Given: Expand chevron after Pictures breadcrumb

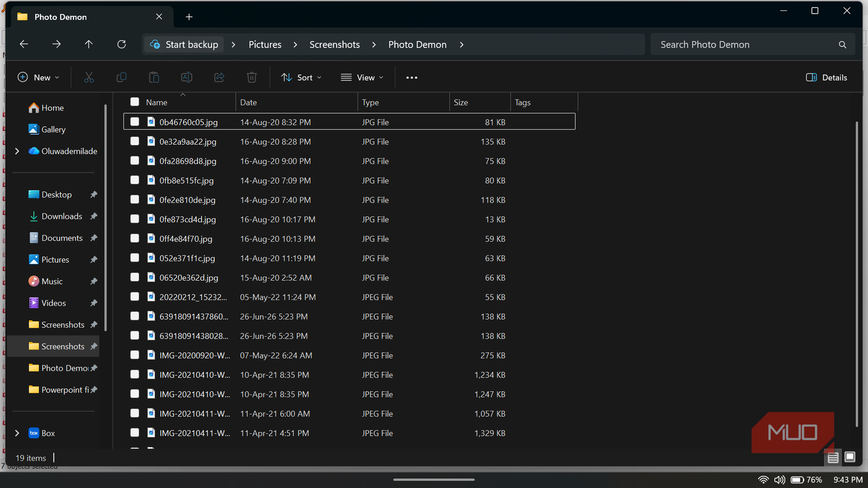Looking at the screenshot, I should (x=295, y=45).
